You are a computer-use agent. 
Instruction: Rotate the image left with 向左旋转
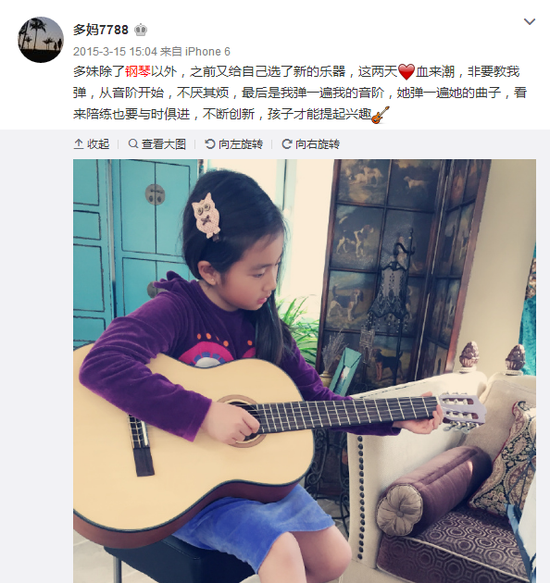coord(234,144)
